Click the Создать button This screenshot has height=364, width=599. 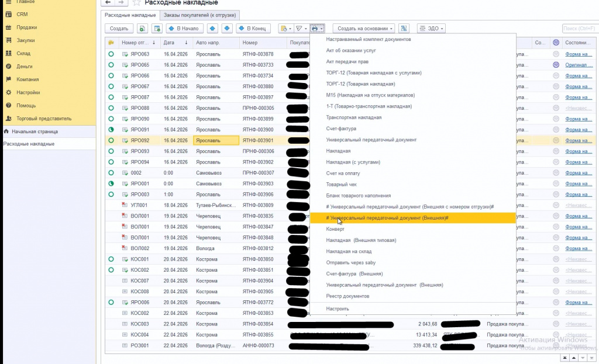click(119, 28)
